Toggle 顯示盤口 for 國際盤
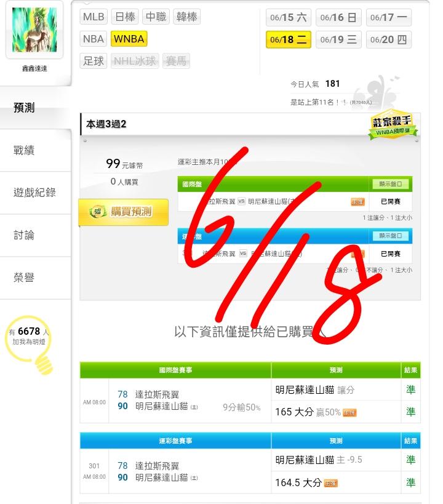 tap(390, 184)
